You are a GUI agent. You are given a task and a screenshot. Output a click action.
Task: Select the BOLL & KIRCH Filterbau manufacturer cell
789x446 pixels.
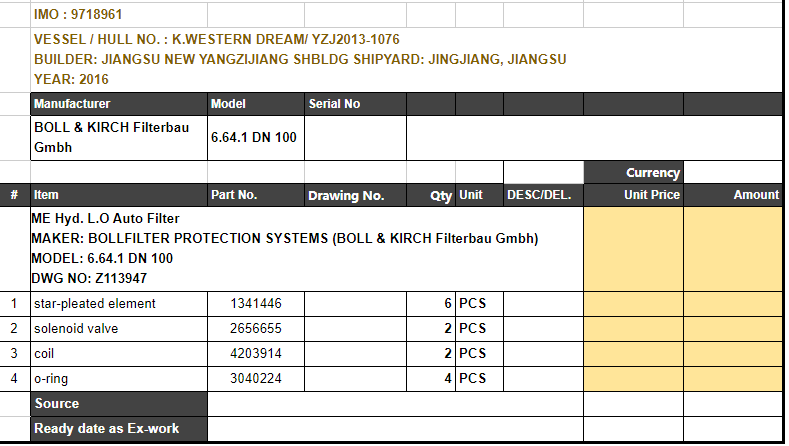point(118,137)
